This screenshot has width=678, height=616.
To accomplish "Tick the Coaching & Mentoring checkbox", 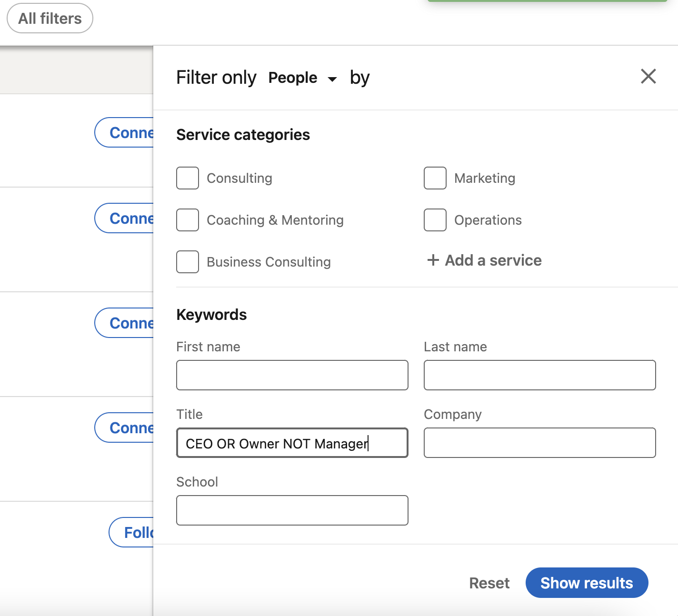I will point(188,220).
